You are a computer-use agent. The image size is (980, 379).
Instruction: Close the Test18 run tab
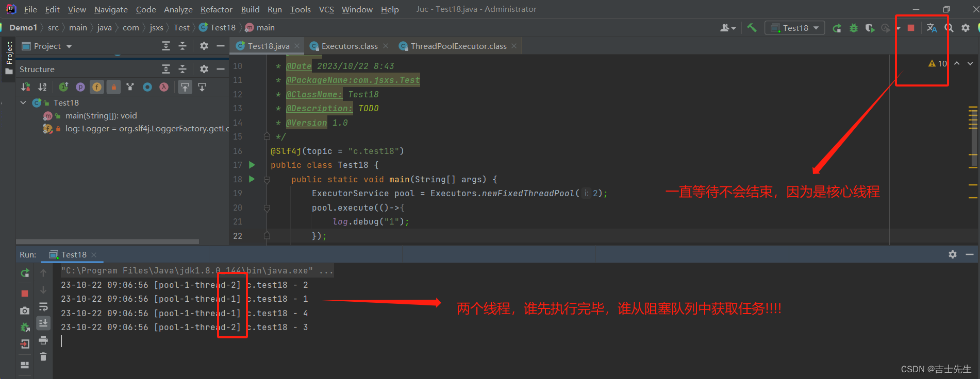[94, 254]
